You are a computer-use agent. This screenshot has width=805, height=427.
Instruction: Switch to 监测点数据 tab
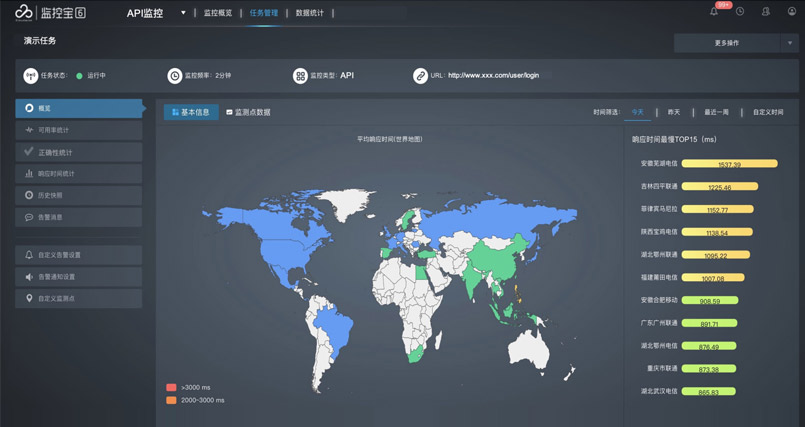coord(249,112)
